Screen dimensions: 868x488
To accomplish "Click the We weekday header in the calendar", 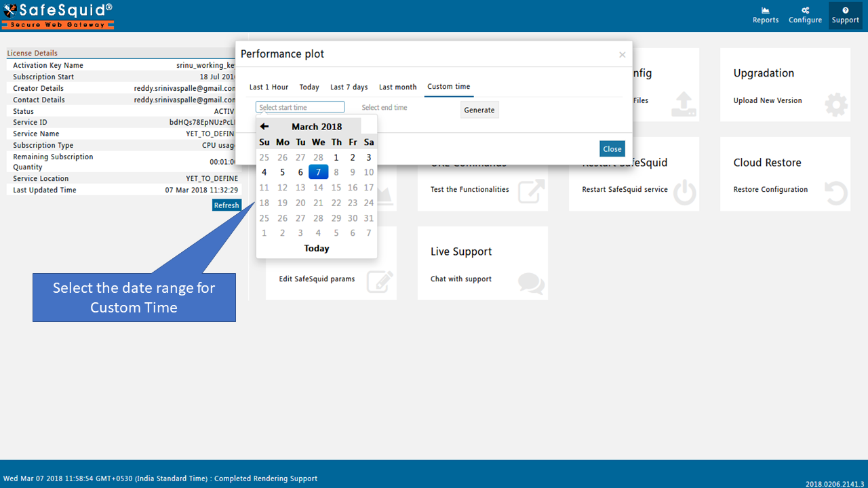I will (x=318, y=142).
